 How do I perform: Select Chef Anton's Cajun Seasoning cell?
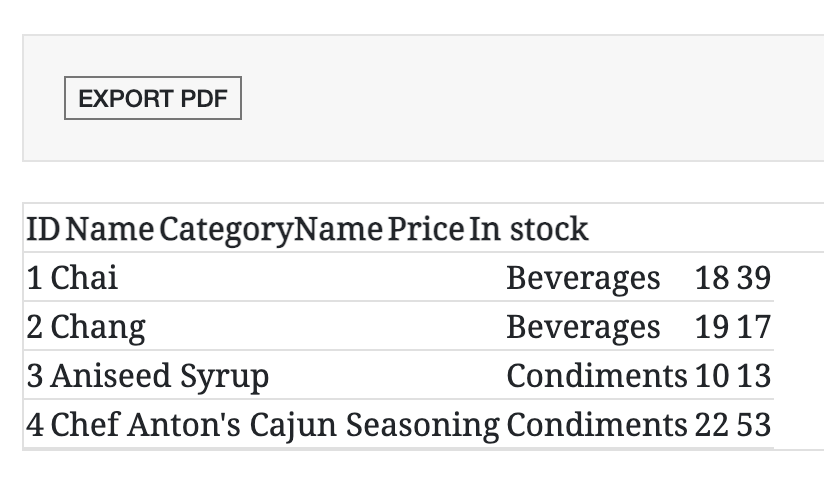(275, 425)
